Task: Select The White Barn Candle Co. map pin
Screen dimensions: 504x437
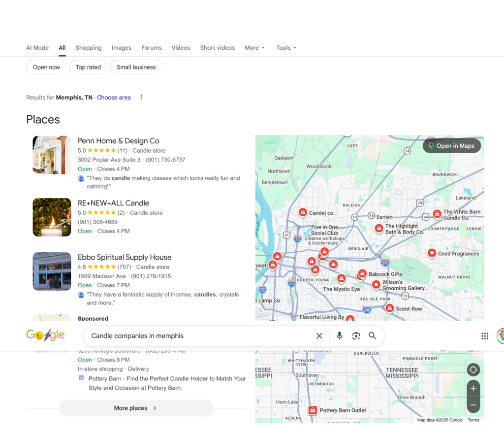Action: (437, 214)
